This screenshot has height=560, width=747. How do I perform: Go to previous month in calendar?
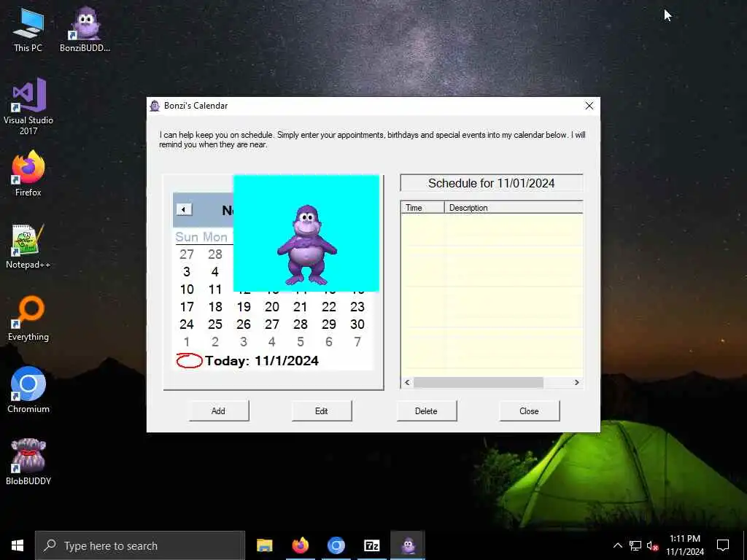click(184, 209)
